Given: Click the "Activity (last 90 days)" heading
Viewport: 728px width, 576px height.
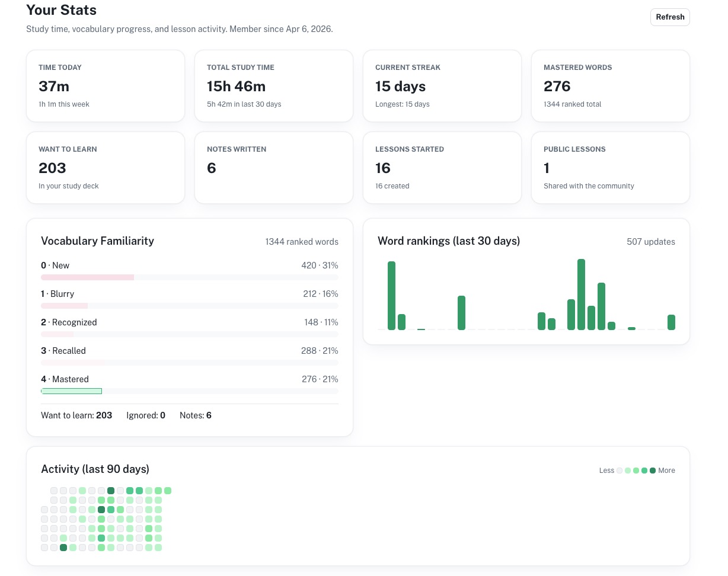Looking at the screenshot, I should [95, 469].
